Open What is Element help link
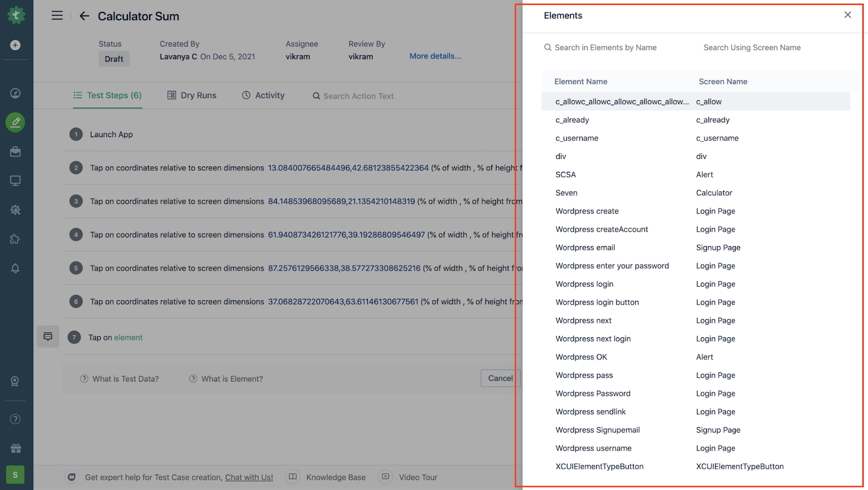The height and width of the screenshot is (490, 868). [x=226, y=379]
